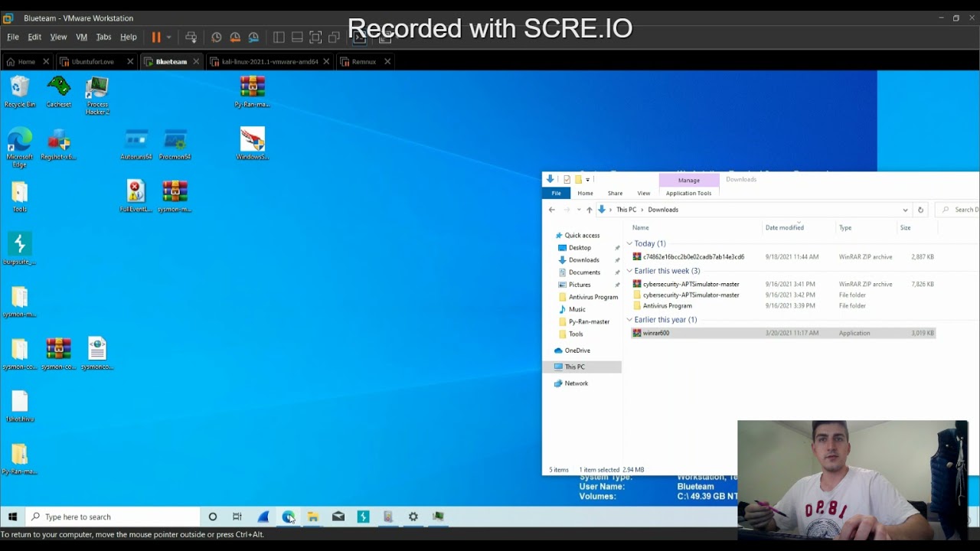Refresh the Downloads folder view

pos(920,210)
